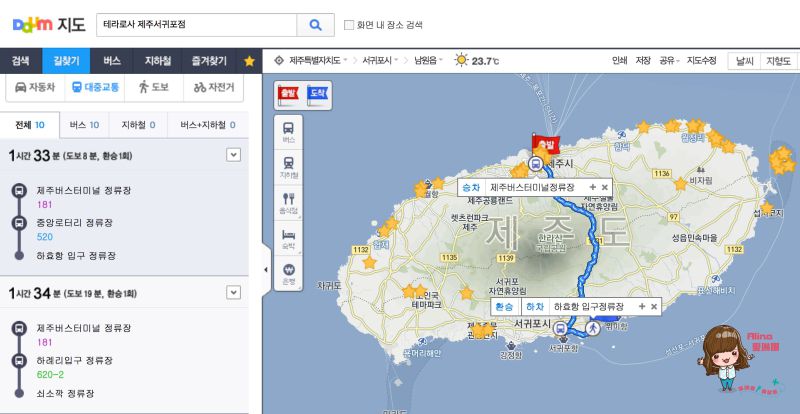
Task: Open the 즐겨찾기 tab
Action: (x=209, y=61)
